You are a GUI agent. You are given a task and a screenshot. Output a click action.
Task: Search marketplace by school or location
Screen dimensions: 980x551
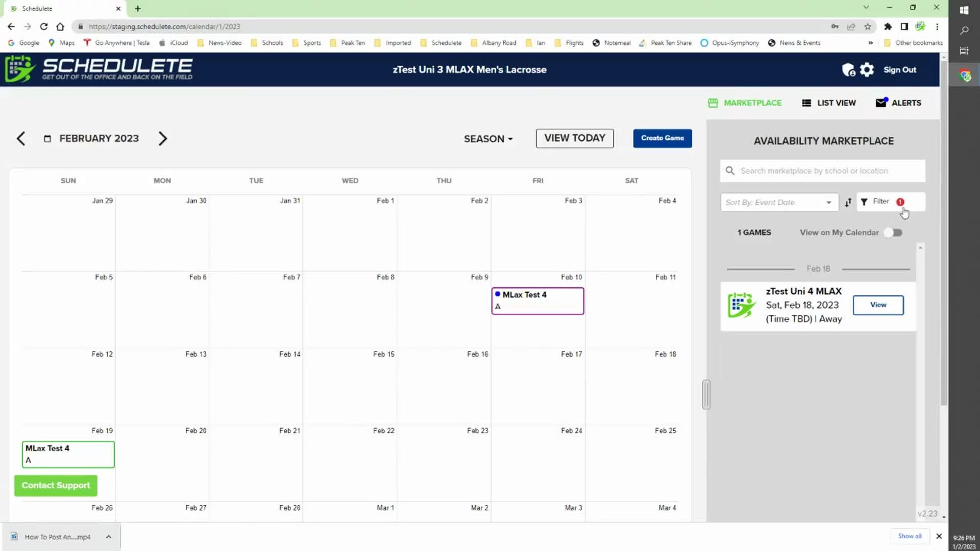(822, 171)
